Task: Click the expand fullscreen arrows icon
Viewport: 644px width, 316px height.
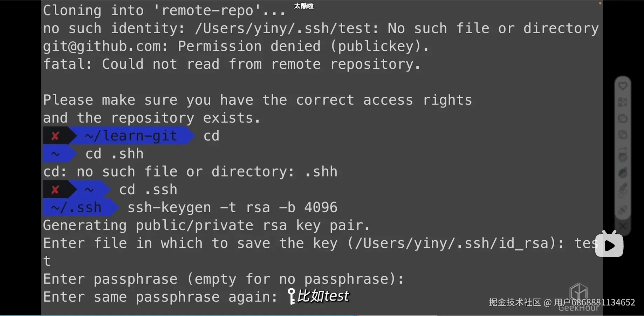Action: pyautogui.click(x=623, y=102)
